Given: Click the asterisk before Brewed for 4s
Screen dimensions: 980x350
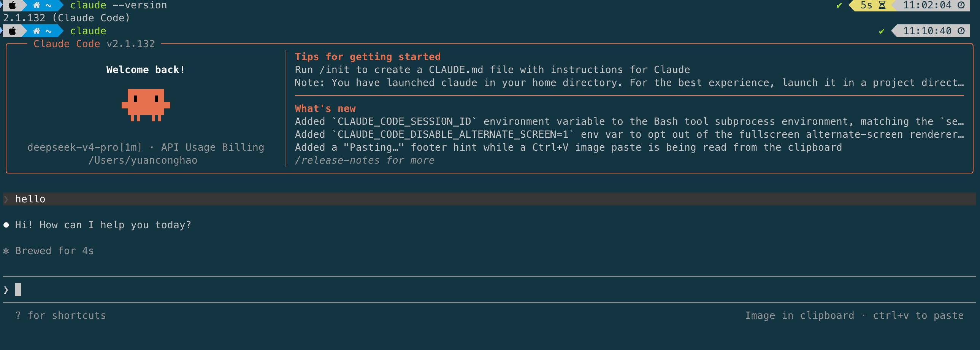Looking at the screenshot, I should (6, 251).
